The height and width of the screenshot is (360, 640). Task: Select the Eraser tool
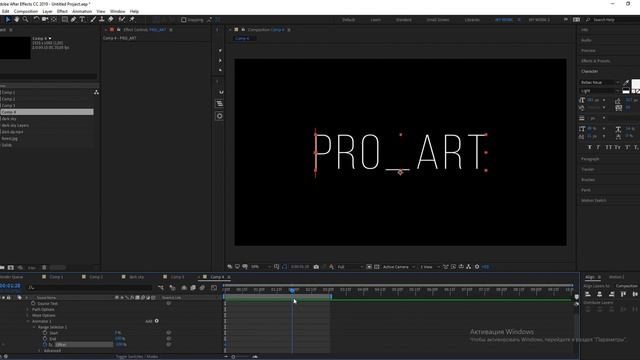point(110,19)
